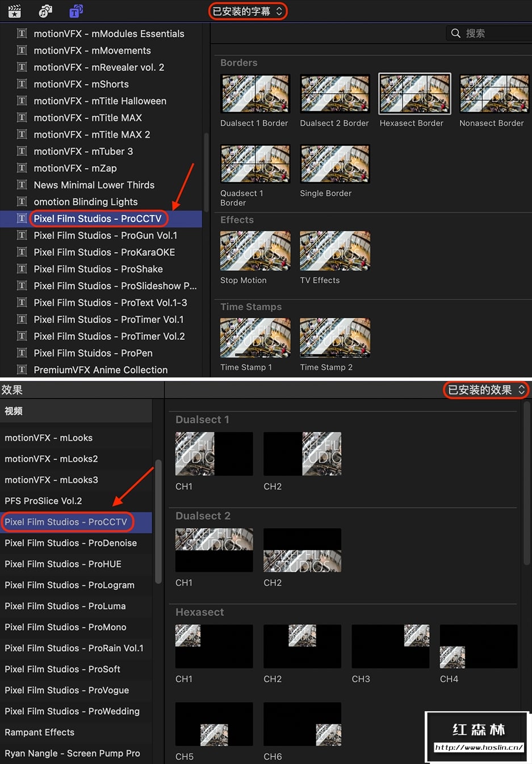Select Dualsect 1 CH2 effect thumbnail

pos(303,454)
